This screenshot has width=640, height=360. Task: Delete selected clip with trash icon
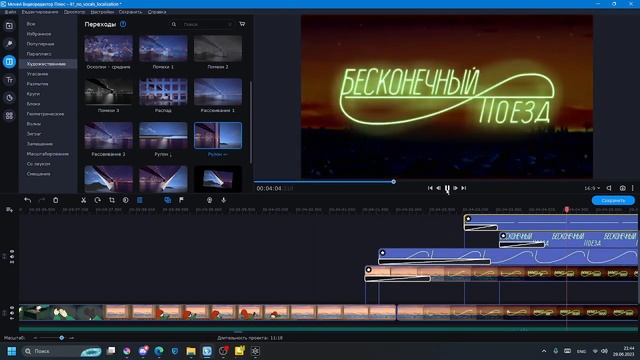(56, 200)
